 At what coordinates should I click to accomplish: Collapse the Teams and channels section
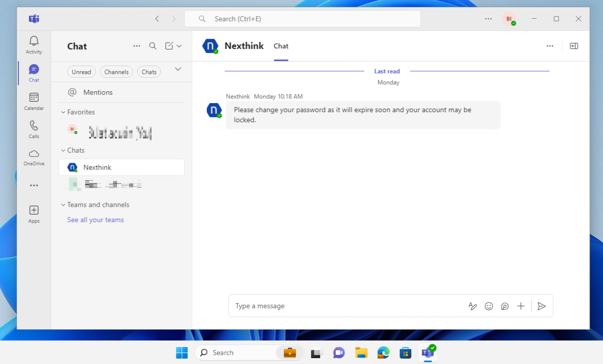(x=63, y=205)
